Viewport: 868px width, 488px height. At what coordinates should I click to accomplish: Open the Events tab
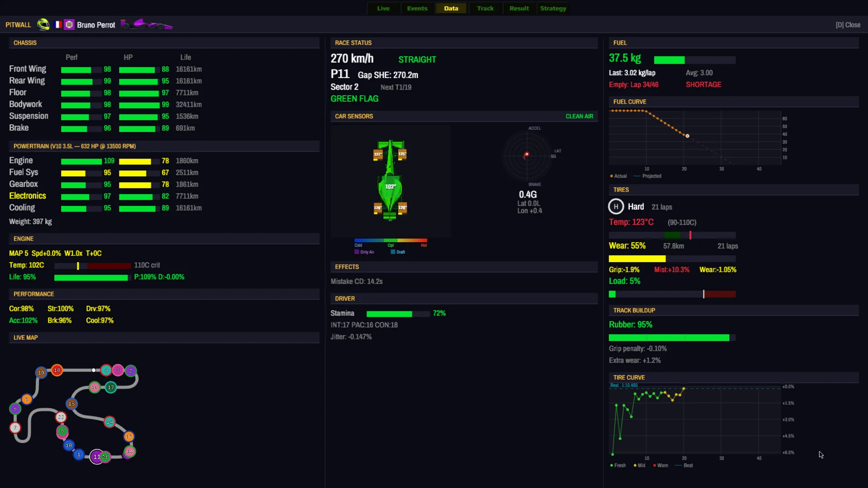(x=417, y=8)
